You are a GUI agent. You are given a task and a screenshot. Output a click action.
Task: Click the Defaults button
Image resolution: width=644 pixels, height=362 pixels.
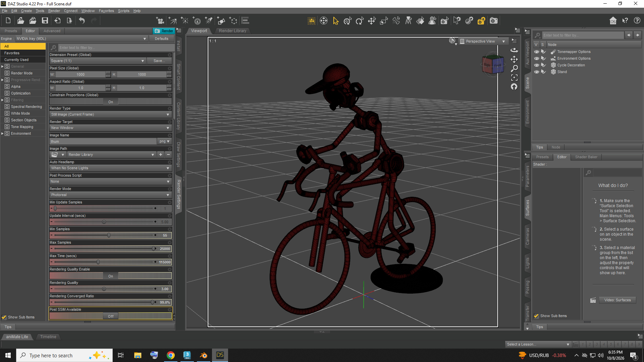tap(161, 39)
